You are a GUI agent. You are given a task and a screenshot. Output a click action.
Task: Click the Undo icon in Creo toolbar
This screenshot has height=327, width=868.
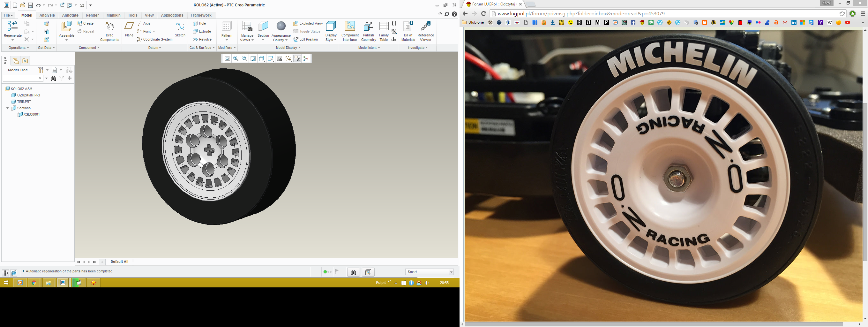coord(38,5)
